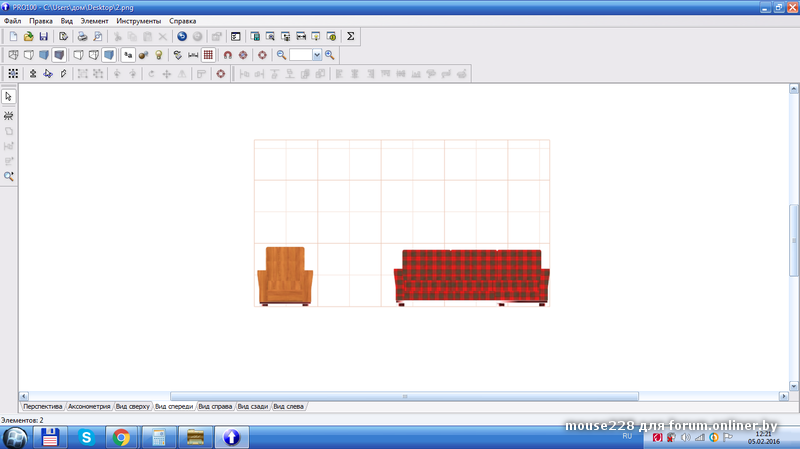Screen dimensions: 800x449
Task: Show the furniture library window icon
Action: tap(255, 36)
